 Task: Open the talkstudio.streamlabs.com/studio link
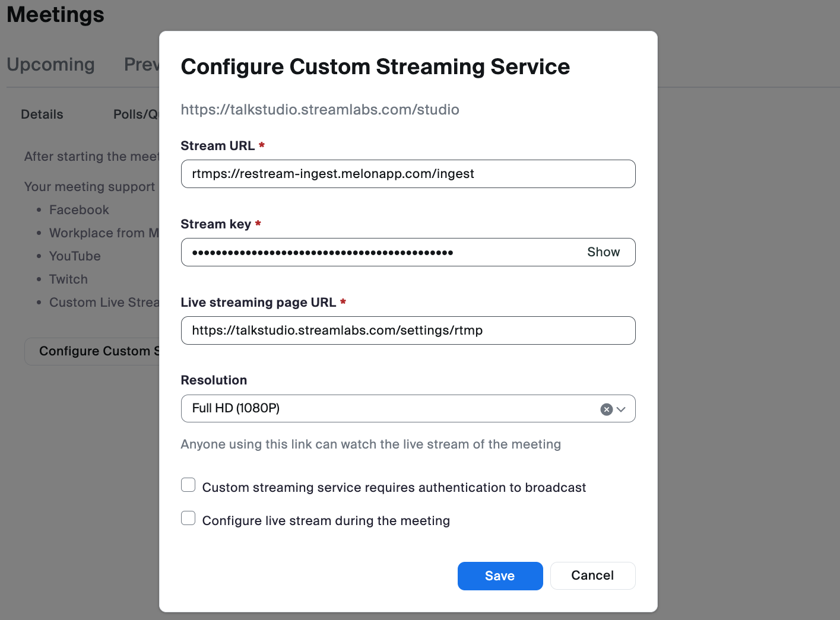pyautogui.click(x=320, y=110)
